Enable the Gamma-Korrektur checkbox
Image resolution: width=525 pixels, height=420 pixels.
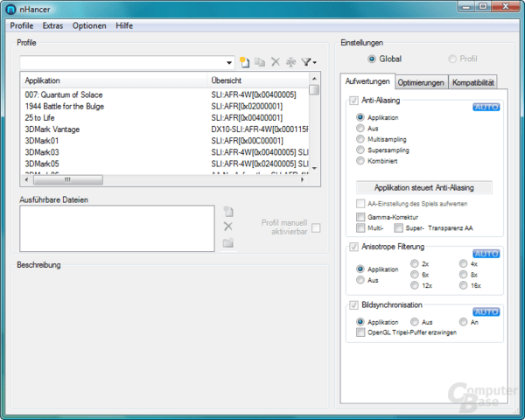pos(360,217)
